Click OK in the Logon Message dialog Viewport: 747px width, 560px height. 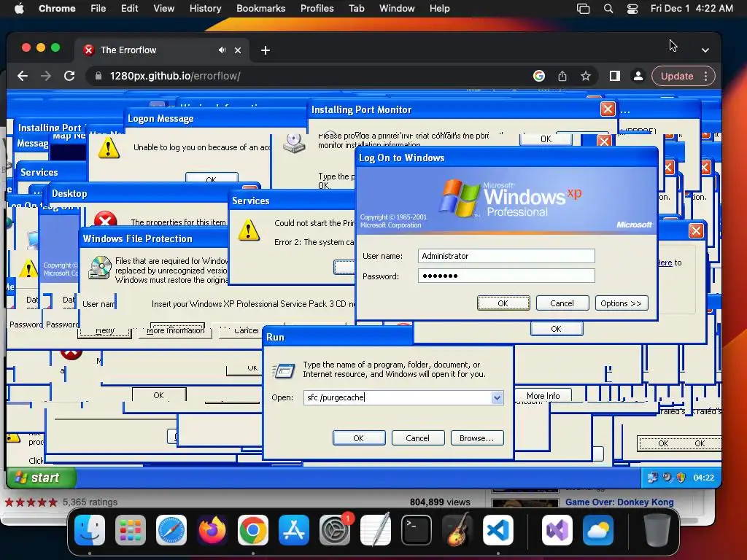(211, 179)
